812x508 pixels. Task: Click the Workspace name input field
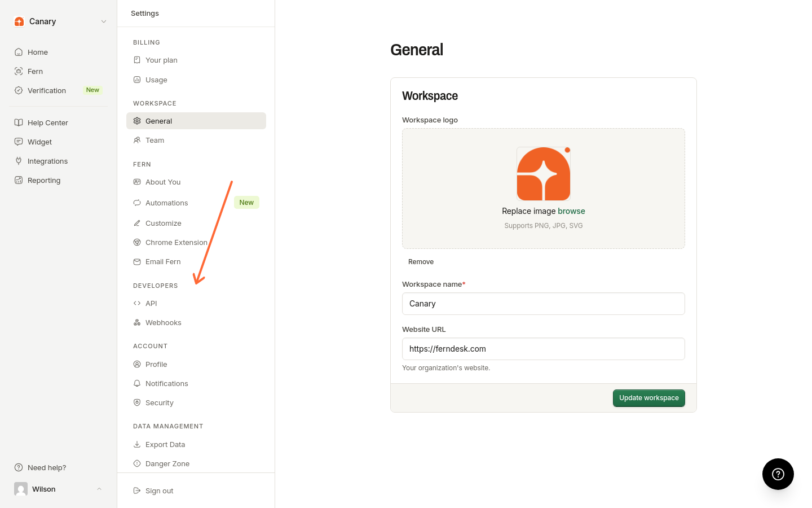tap(544, 304)
